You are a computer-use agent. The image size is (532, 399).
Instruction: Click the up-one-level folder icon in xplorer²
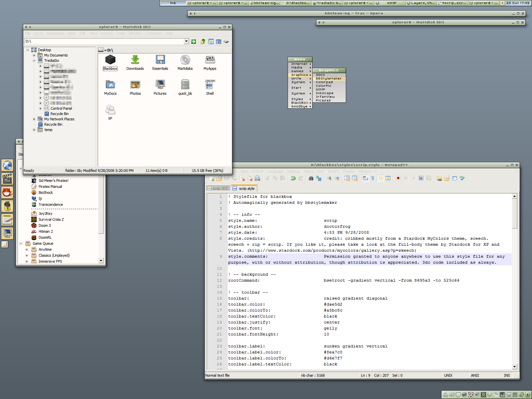pos(203,42)
